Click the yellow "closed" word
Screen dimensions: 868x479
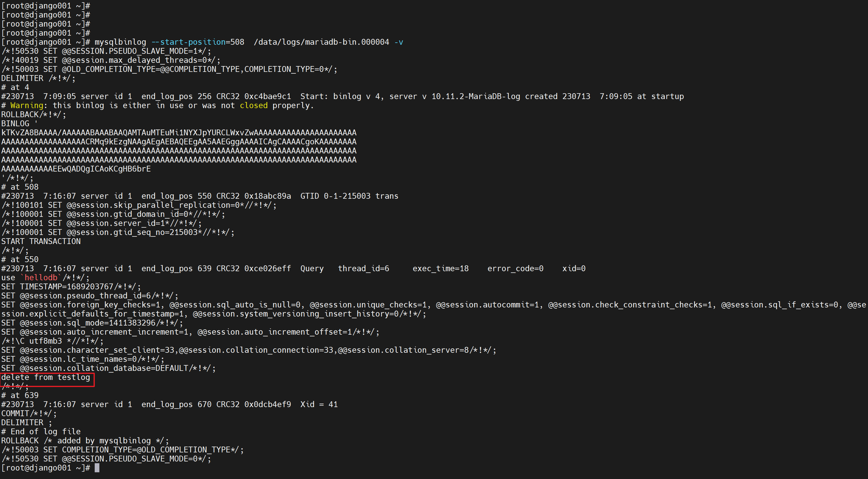pyautogui.click(x=253, y=106)
